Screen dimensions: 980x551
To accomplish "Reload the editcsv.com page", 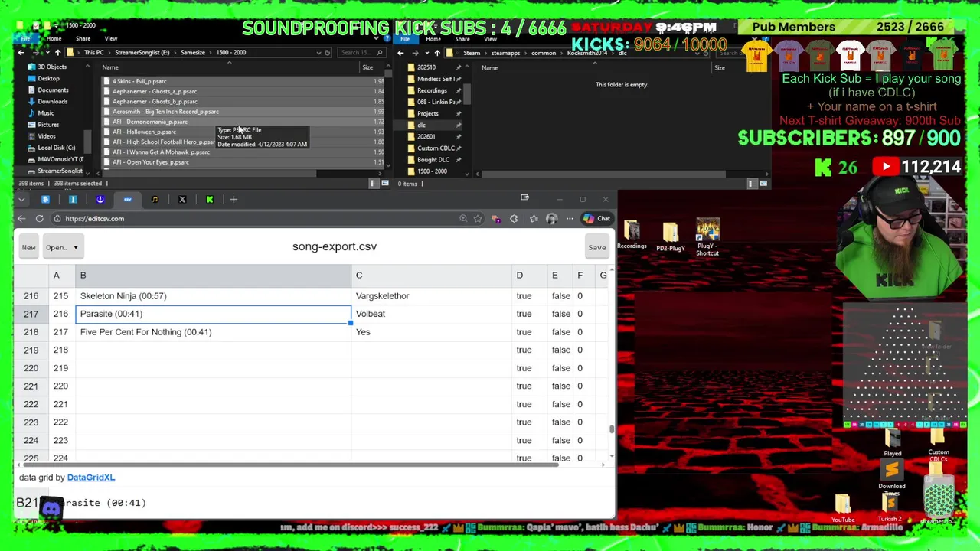I will (39, 219).
